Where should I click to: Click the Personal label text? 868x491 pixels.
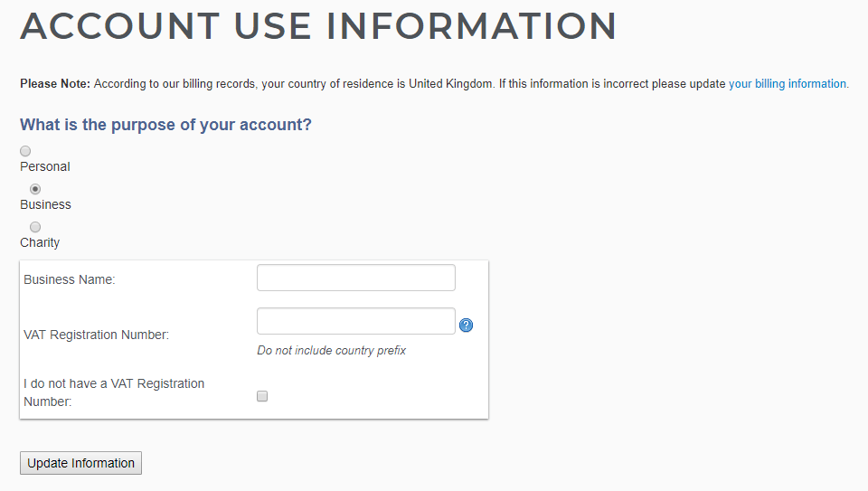point(45,166)
